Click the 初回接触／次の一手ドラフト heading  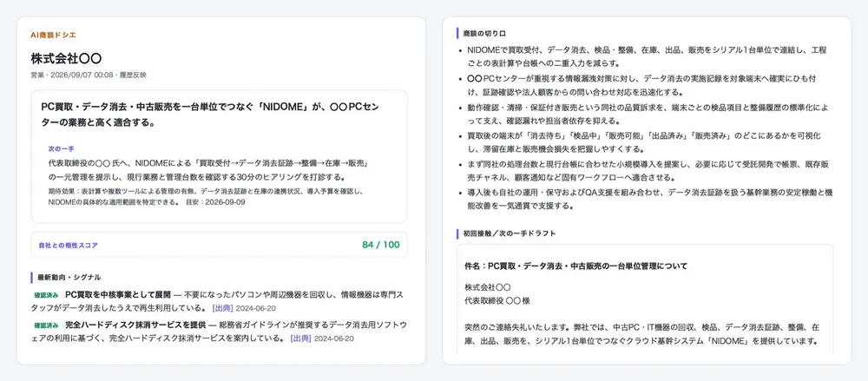click(510, 233)
